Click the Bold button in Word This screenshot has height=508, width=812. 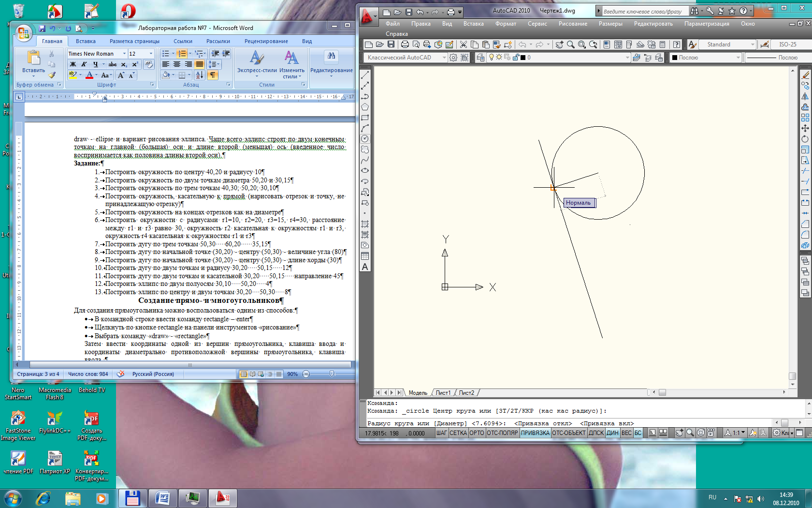click(x=72, y=64)
